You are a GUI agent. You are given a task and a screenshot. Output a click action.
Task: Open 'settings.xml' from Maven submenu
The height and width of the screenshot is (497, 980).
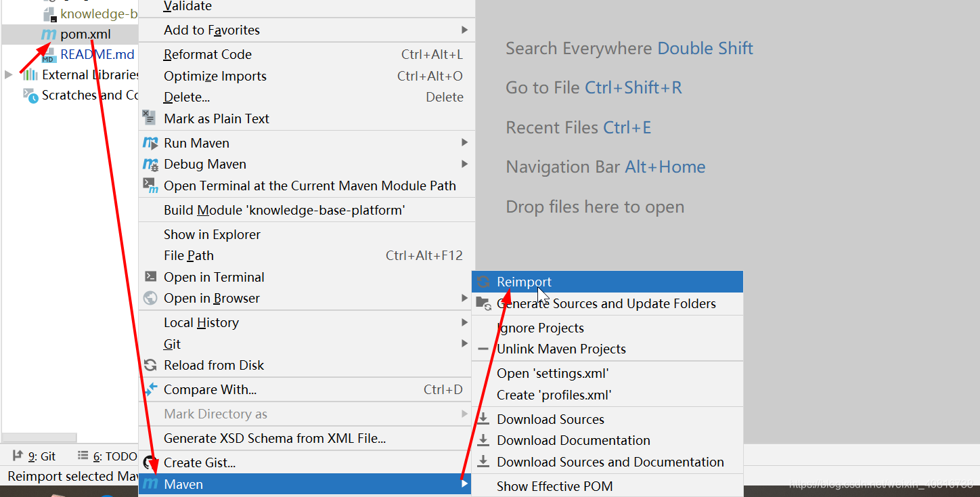point(607,373)
